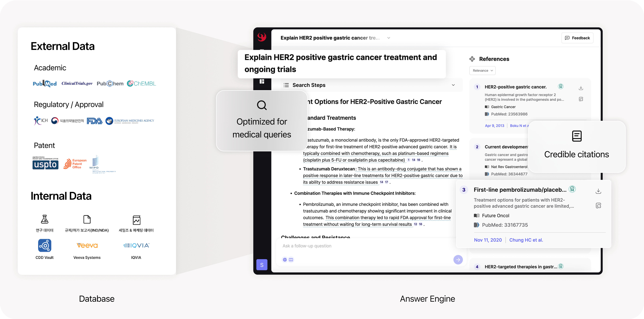Click citation 12 after long-term survival results
The image size is (644, 319).
(x=416, y=224)
